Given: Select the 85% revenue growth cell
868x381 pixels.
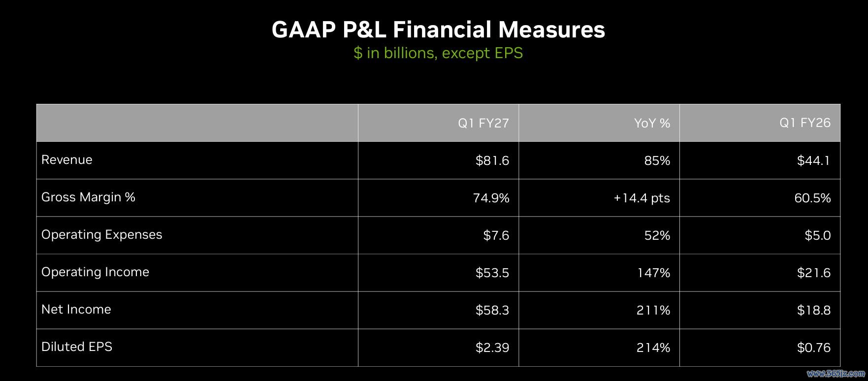Looking at the screenshot, I should tap(657, 160).
